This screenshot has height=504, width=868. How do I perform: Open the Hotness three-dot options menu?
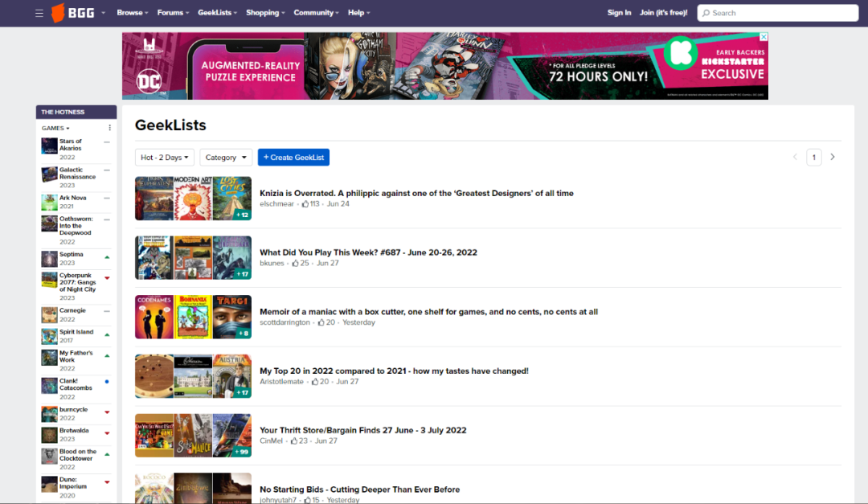[109, 128]
